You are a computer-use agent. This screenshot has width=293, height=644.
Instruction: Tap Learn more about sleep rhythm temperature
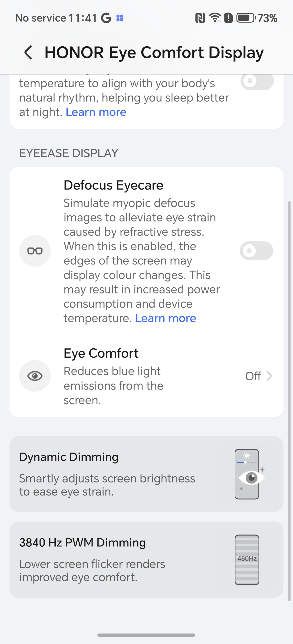[x=96, y=112]
